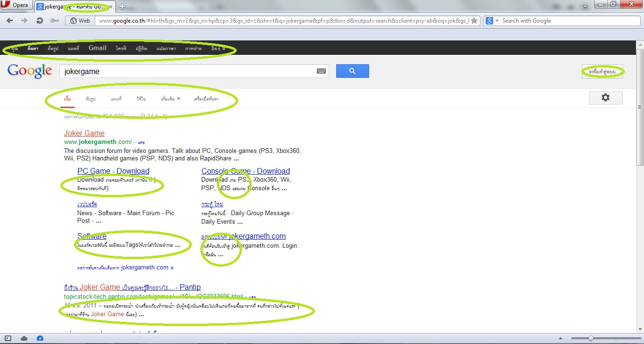The image size is (644, 344).
Task: Bookmark this page with the star icon
Action: pos(474,21)
